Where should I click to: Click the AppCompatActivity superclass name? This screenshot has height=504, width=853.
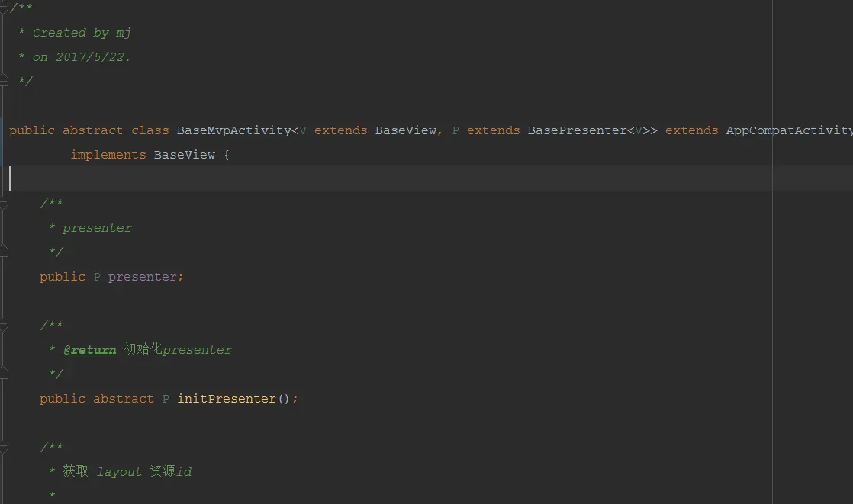789,130
